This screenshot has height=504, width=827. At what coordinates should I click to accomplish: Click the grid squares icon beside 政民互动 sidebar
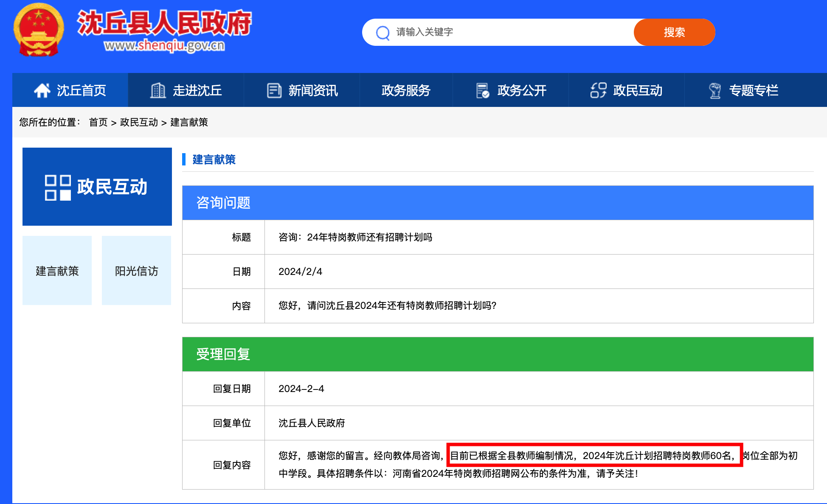pyautogui.click(x=58, y=188)
